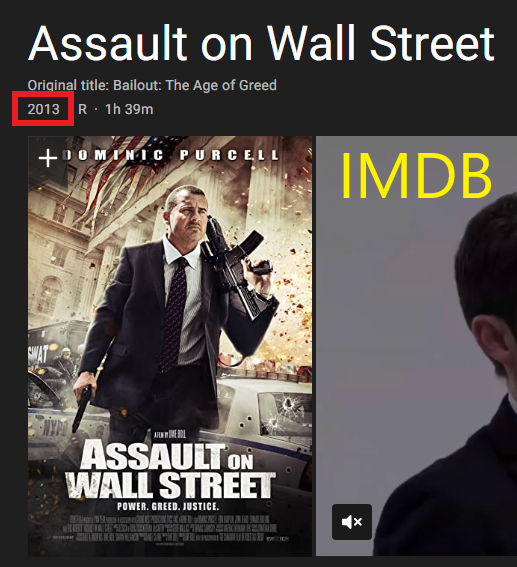The height and width of the screenshot is (567, 517).
Task: Open the R rating parental guide link
Action: tap(82, 109)
